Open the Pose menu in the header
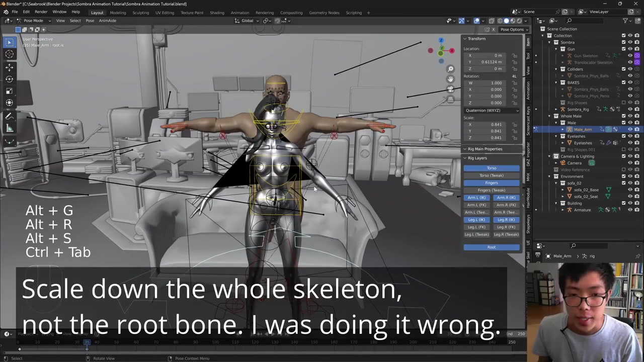The height and width of the screenshot is (362, 644). point(90,21)
